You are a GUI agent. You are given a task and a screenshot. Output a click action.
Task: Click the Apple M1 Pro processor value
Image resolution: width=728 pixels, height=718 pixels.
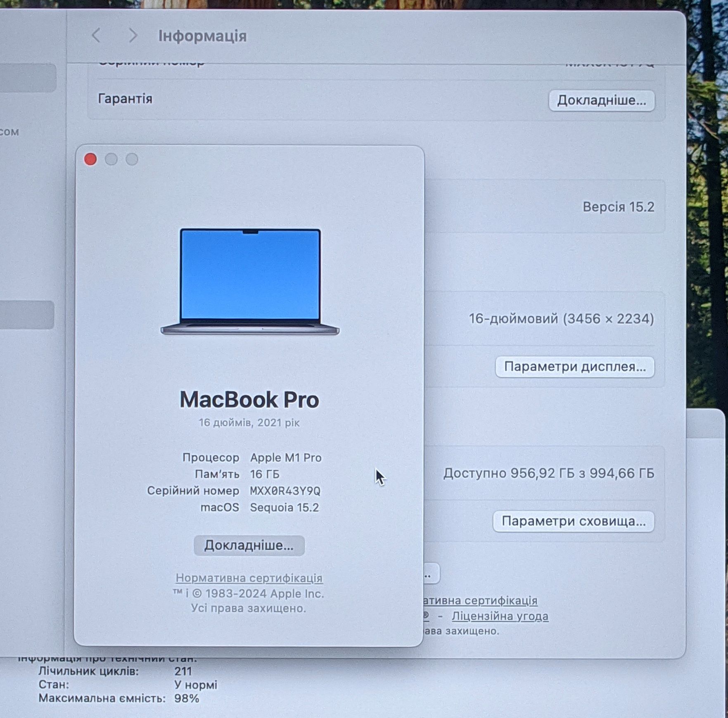286,457
